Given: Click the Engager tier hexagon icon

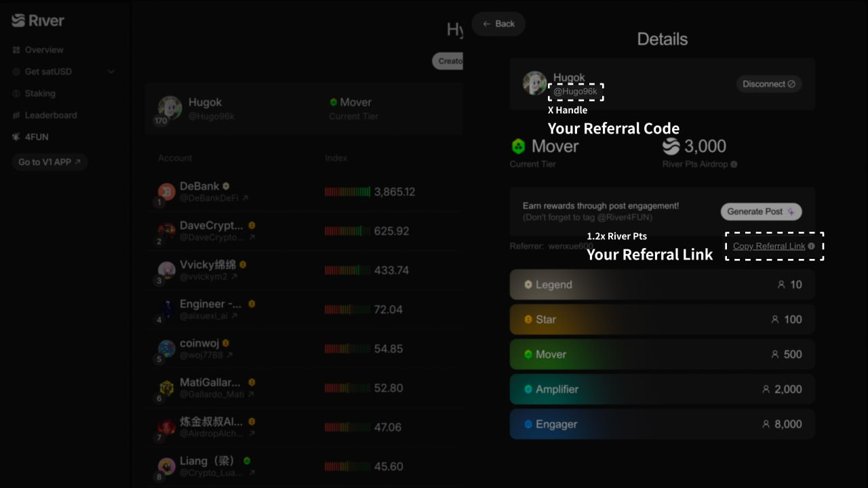Looking at the screenshot, I should (528, 424).
